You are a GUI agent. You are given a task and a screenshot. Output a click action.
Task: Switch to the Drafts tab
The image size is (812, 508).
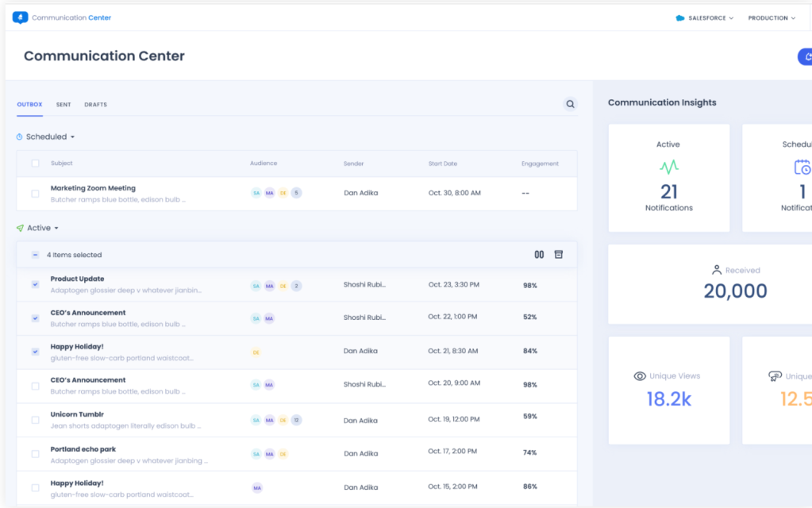pyautogui.click(x=95, y=105)
